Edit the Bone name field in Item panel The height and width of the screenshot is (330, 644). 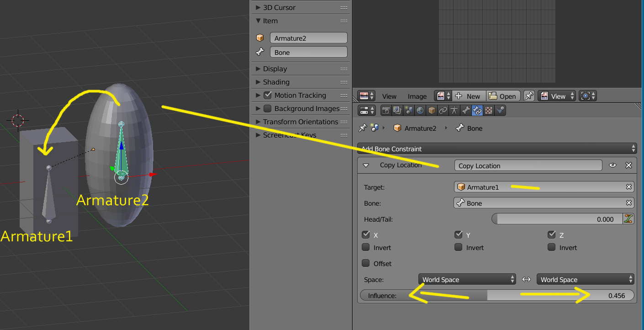pyautogui.click(x=308, y=52)
